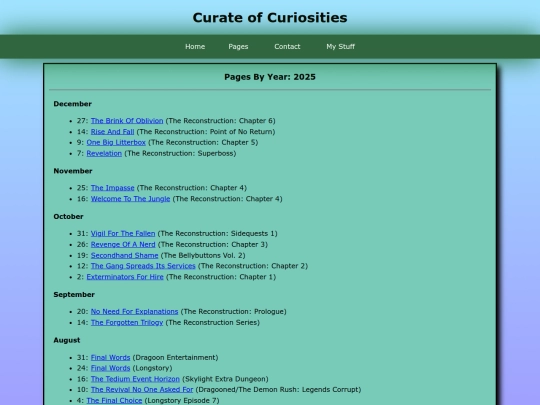Click the text "(The Reconstruction: Prologue)"

click(x=233, y=312)
